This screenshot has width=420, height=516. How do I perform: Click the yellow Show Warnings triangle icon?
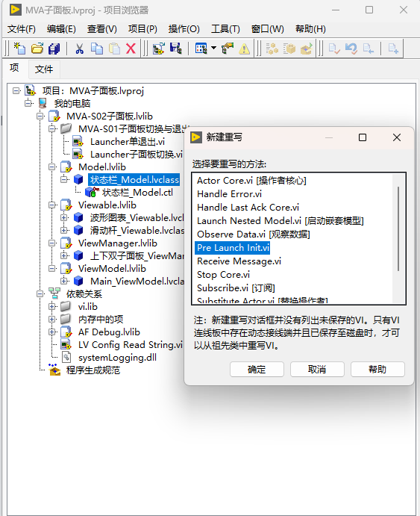[x=244, y=49]
